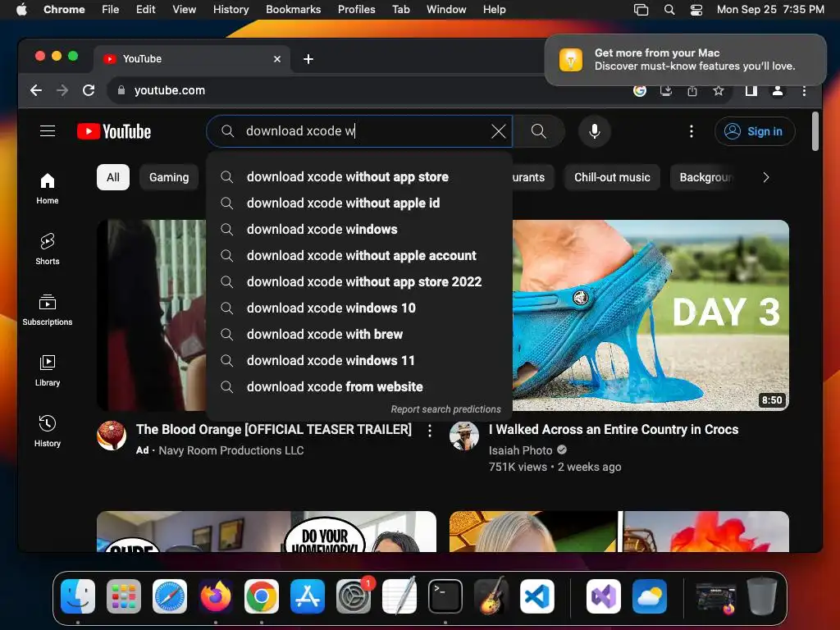Open Chrome side panel icon
This screenshot has height=630, width=840.
pyautogui.click(x=751, y=90)
